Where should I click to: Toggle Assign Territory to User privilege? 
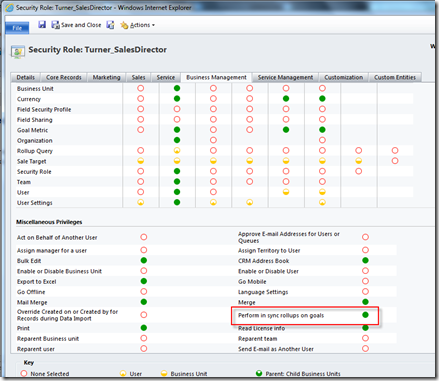(365, 250)
